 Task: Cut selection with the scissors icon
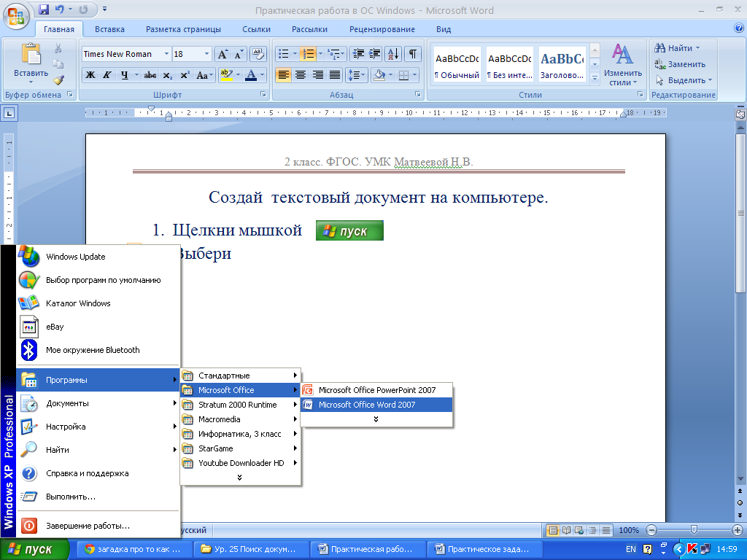click(x=58, y=48)
